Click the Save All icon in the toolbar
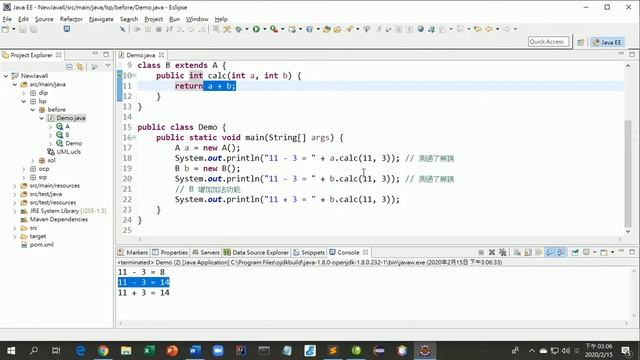 click(33, 29)
